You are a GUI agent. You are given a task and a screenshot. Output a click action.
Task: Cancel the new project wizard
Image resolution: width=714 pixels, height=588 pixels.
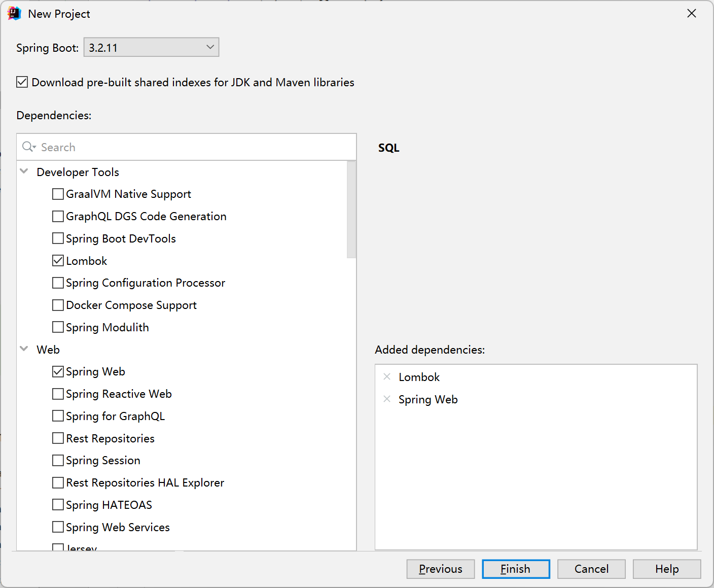591,569
